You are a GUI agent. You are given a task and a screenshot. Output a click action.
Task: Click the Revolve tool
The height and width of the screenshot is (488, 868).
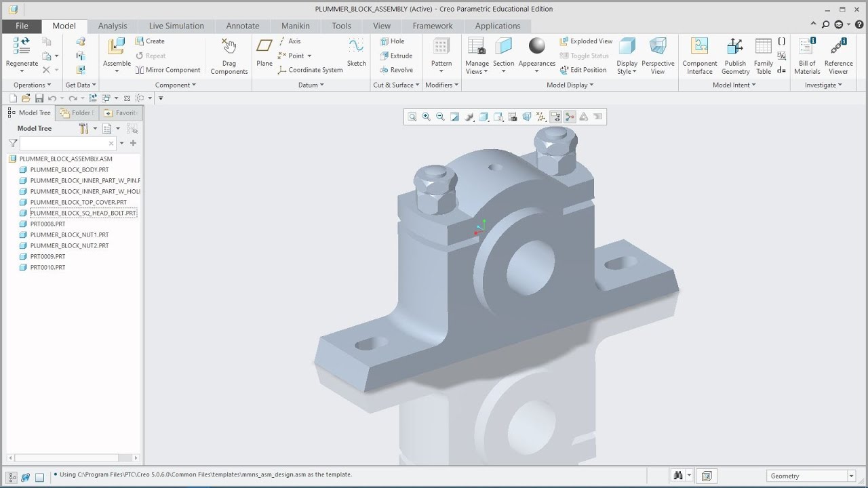pos(396,70)
